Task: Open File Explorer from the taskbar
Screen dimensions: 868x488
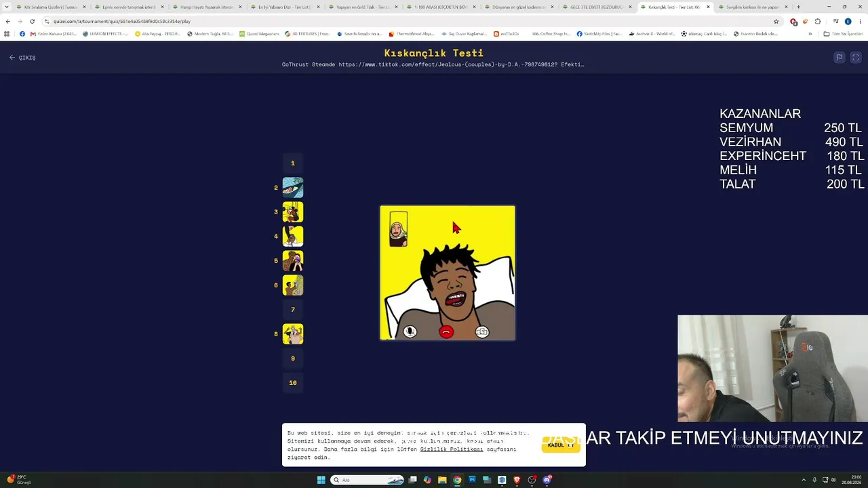Action: click(442, 480)
